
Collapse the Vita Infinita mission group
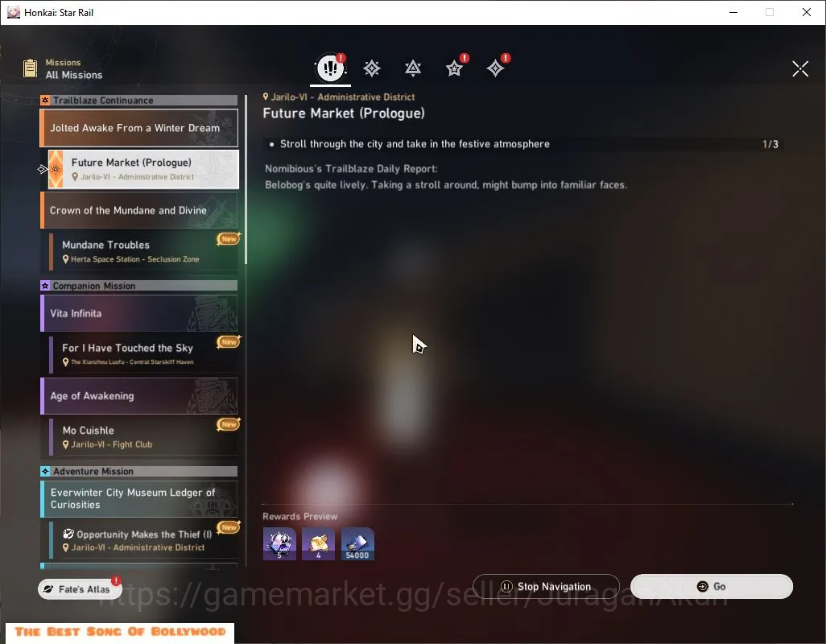(x=139, y=313)
